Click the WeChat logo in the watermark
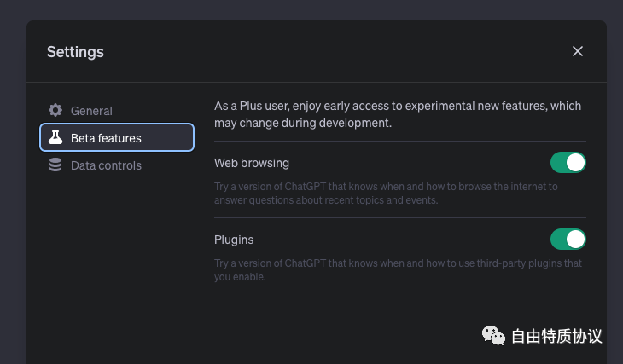The image size is (623, 364). coord(493,336)
